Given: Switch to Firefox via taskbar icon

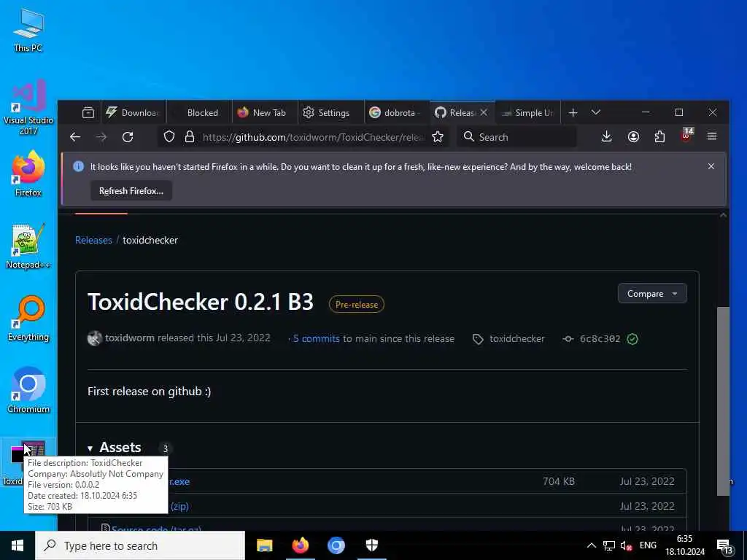Looking at the screenshot, I should click(x=300, y=545).
